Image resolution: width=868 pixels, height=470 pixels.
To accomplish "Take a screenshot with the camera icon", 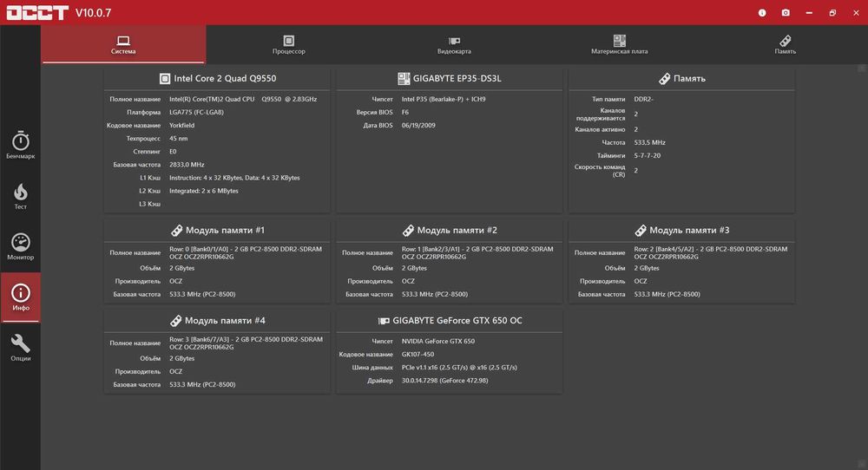I will point(786,13).
